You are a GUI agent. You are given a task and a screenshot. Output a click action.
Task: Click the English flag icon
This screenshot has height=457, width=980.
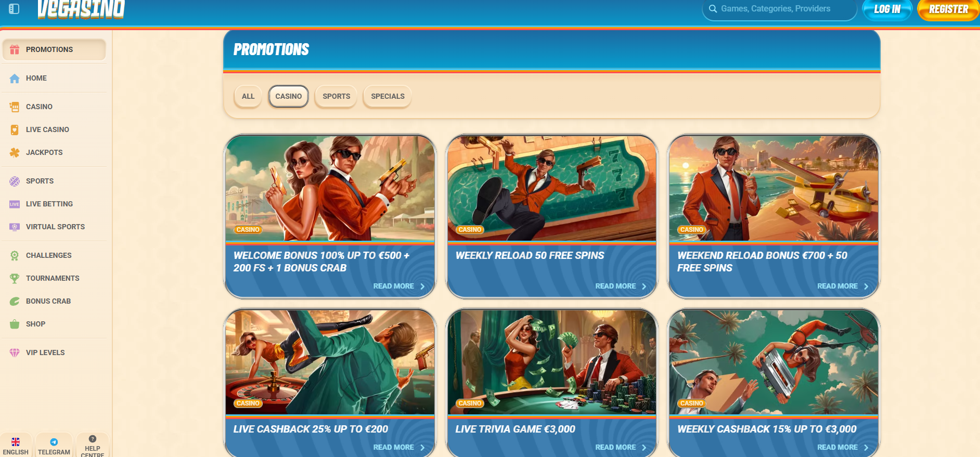(16, 442)
